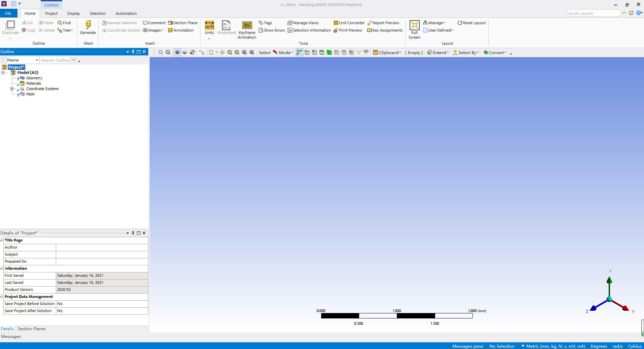Viewport: 644px width, 349px height.
Task: Click the Messages pane status bar item
Action: coord(467,346)
